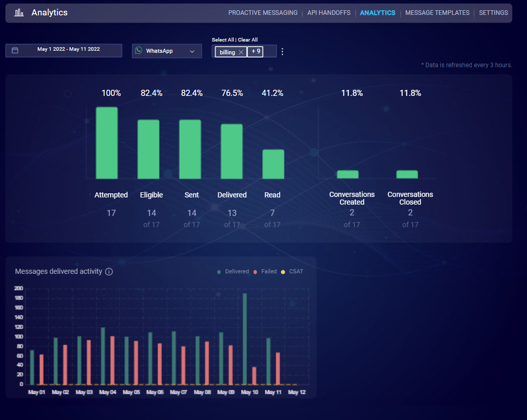Open the API Handoffs tab
The width and height of the screenshot is (527, 420).
click(329, 13)
